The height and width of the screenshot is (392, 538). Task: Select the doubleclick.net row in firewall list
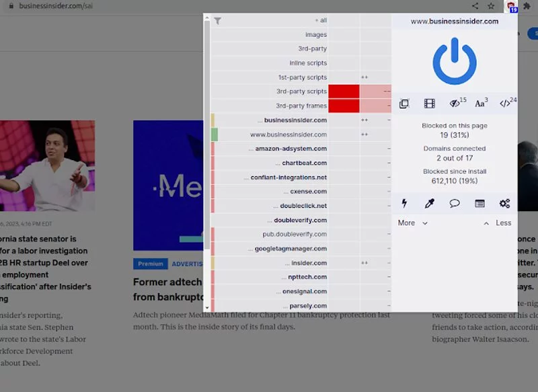pos(303,206)
